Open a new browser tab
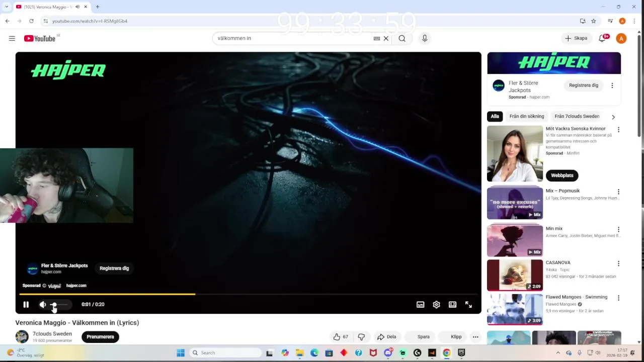This screenshot has width=644, height=362. (98, 7)
